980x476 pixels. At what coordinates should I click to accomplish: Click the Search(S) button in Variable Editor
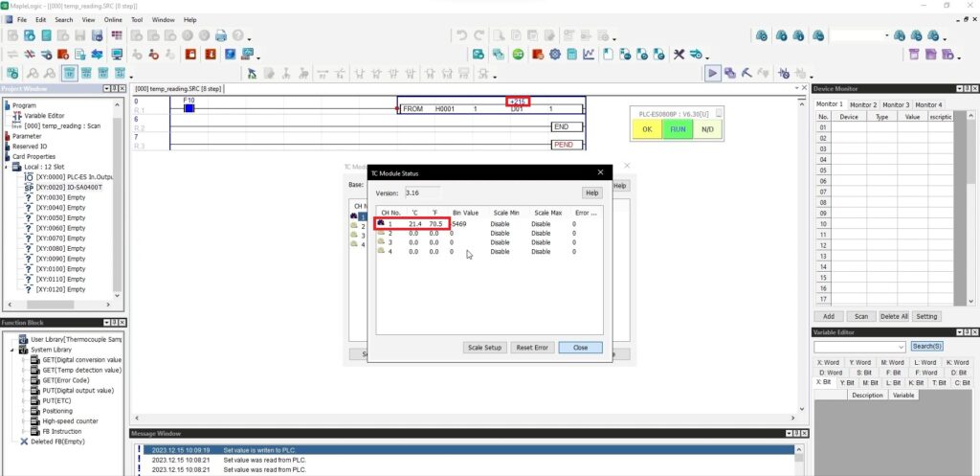click(926, 347)
